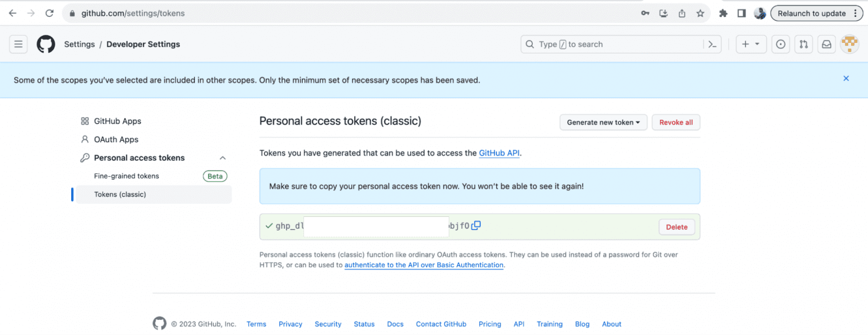Select Fine-grained tokens in sidebar
Viewport: 868px width, 335px height.
[127, 176]
